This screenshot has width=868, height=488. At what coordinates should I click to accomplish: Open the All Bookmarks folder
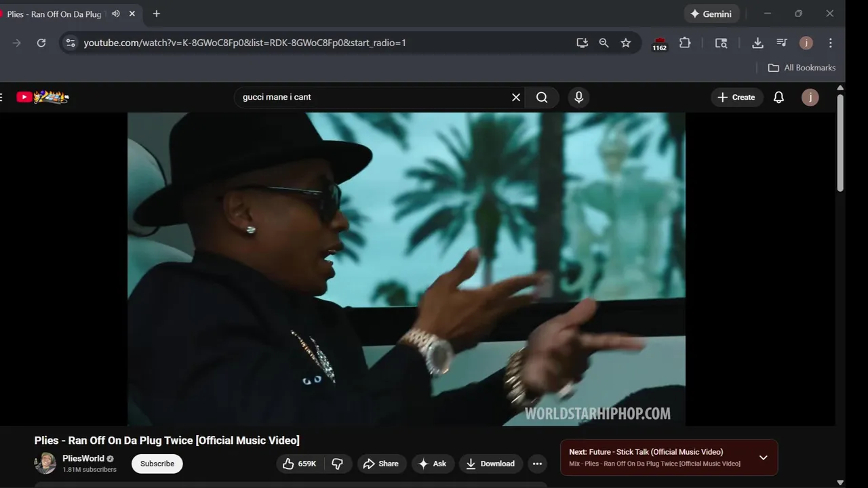pos(802,68)
